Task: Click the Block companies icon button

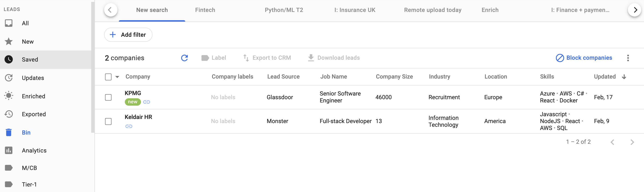Action: [559, 58]
